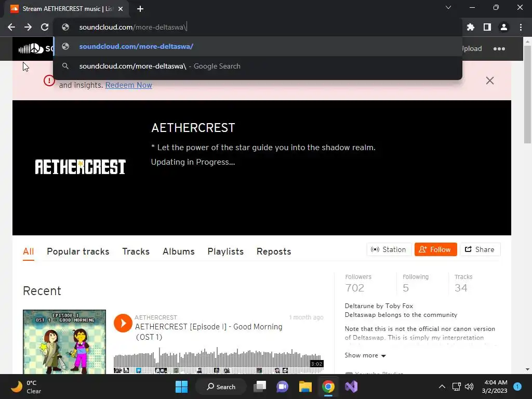Open the network status tray icon
This screenshot has width=532, height=399.
(456, 387)
